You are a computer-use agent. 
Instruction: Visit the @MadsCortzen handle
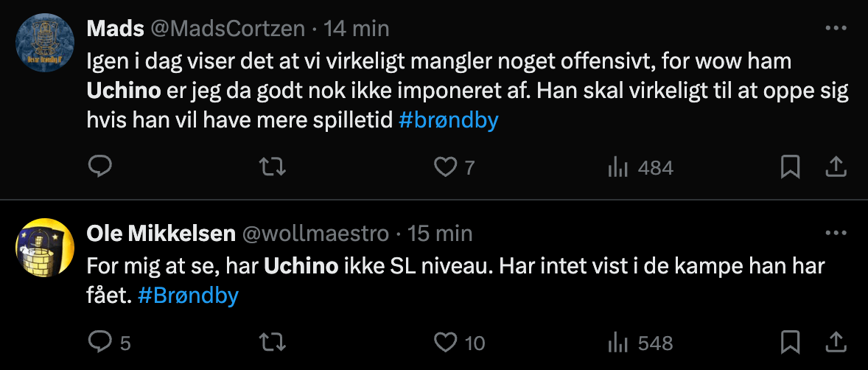(x=228, y=29)
